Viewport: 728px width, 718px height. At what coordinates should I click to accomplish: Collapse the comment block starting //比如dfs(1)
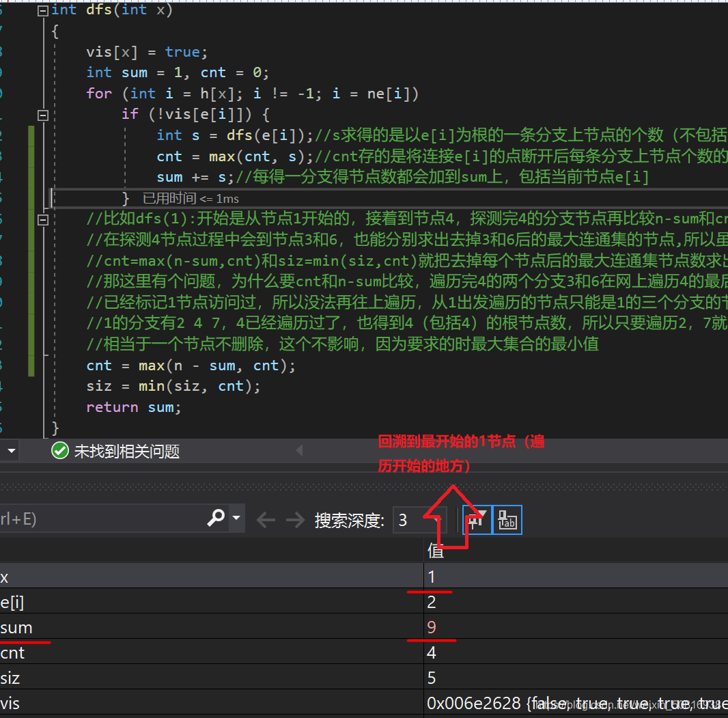[x=43, y=220]
